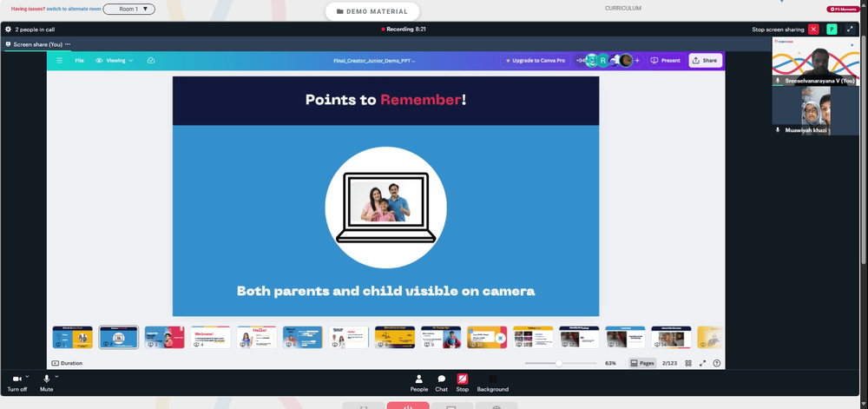Click the laptop family image on slide
Screen dimensions: 868x409
[386, 208]
